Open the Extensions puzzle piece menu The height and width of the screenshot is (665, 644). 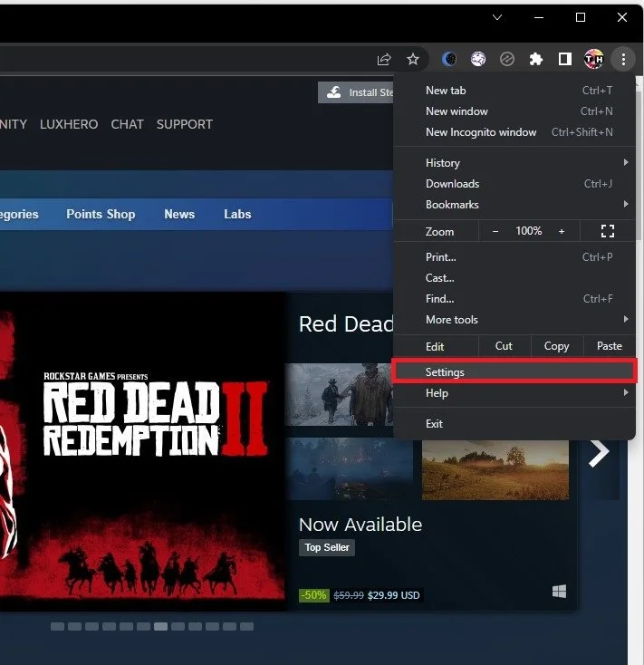click(x=536, y=59)
